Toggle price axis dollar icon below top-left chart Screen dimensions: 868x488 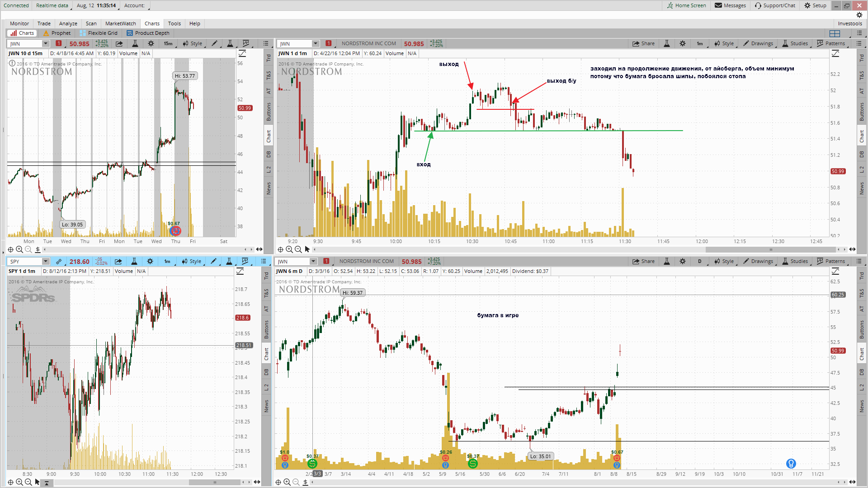tap(38, 249)
